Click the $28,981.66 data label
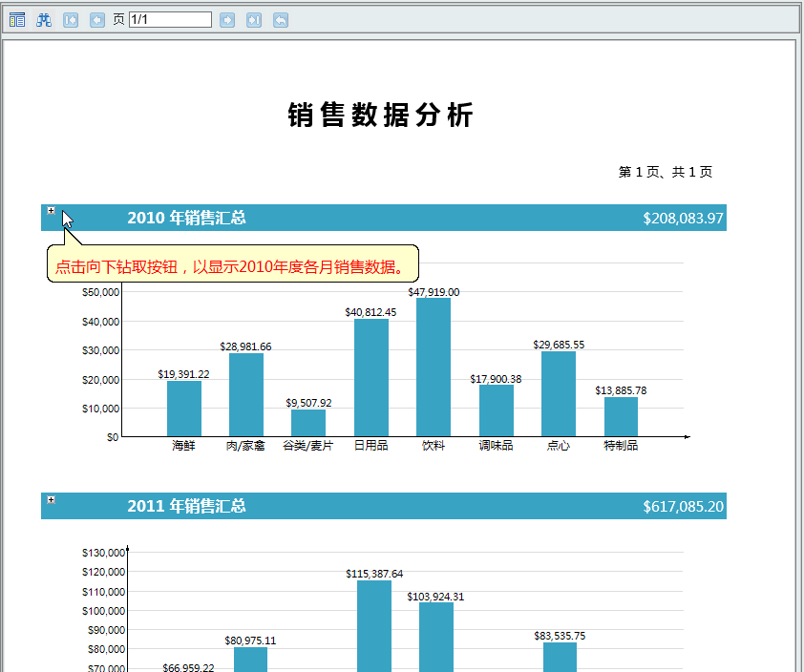The width and height of the screenshot is (804, 672). [x=245, y=346]
